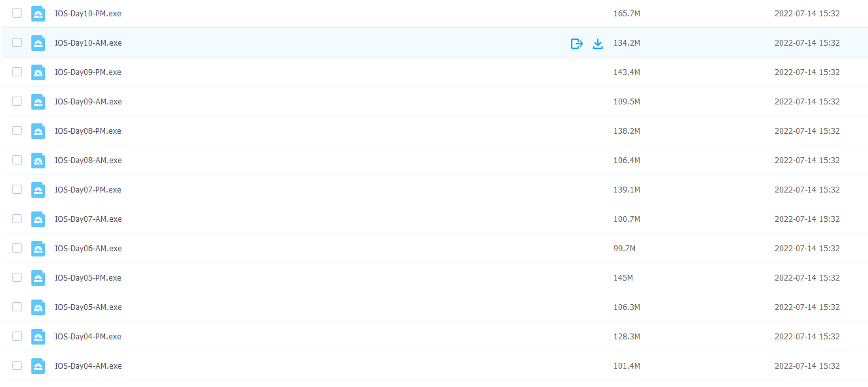This screenshot has width=868, height=387.
Task: Open the file name IOS-Day05-AM.exe
Action: click(88, 307)
